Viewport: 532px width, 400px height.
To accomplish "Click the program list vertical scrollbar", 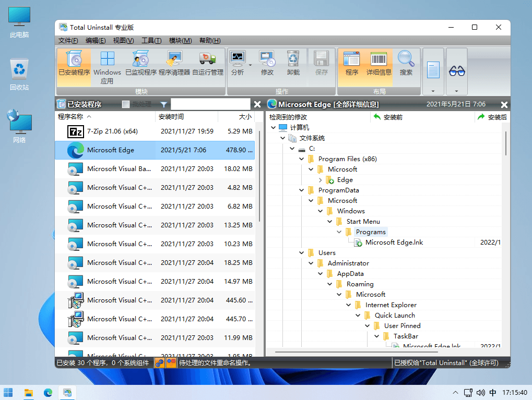I will [259, 176].
